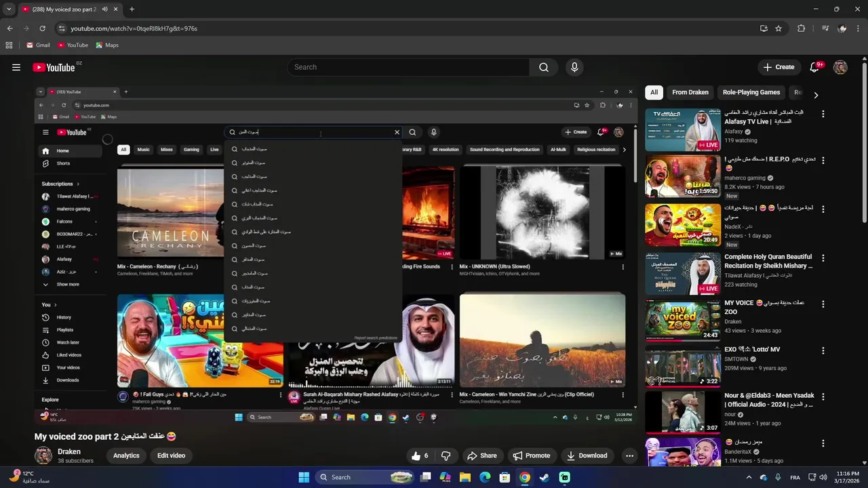Open the YouTube bookmark
The height and width of the screenshot is (488, 868).
coord(73,45)
